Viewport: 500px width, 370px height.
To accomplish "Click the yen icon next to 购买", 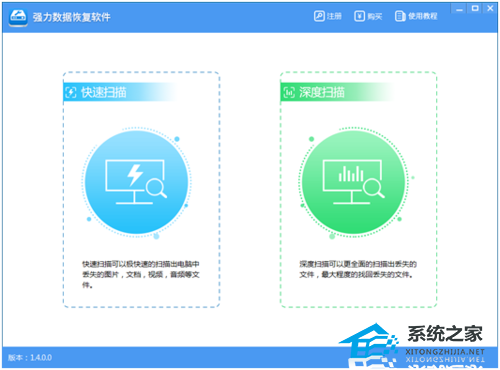I will tap(359, 16).
